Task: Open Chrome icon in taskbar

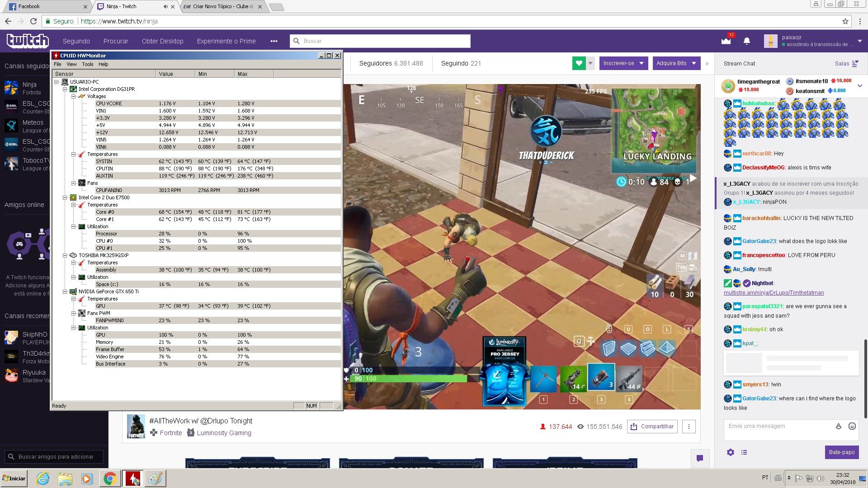Action: coord(110,479)
